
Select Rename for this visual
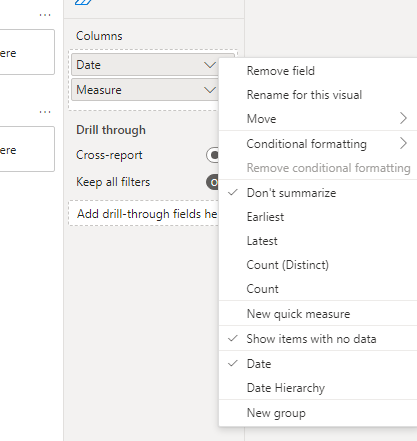(x=318, y=95)
